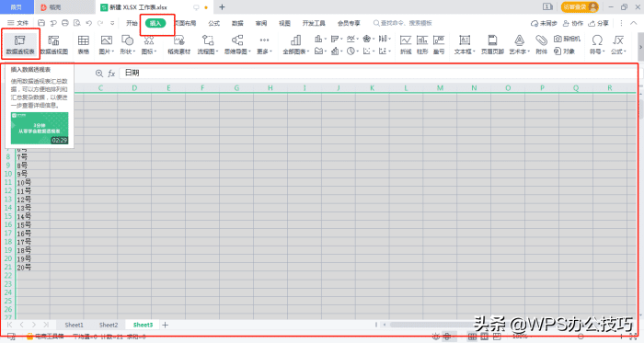Image resolution: width=644 pixels, height=343 pixels.
Task: Add a new sheet with the plus button
Action: [165, 325]
